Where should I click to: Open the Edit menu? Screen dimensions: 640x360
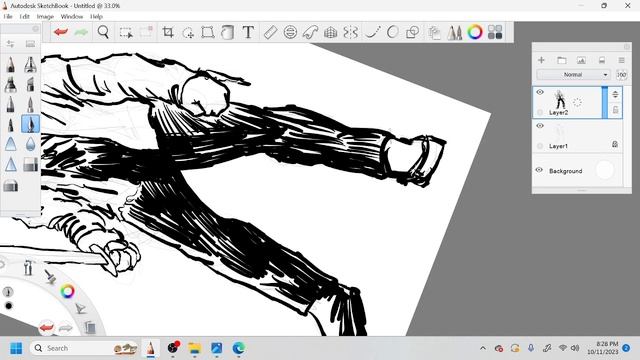click(24, 17)
